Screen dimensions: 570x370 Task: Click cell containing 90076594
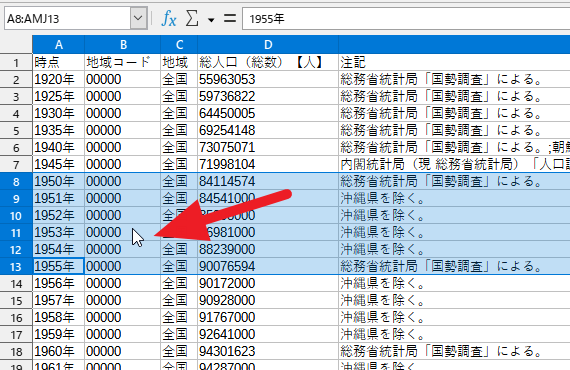pos(268,266)
